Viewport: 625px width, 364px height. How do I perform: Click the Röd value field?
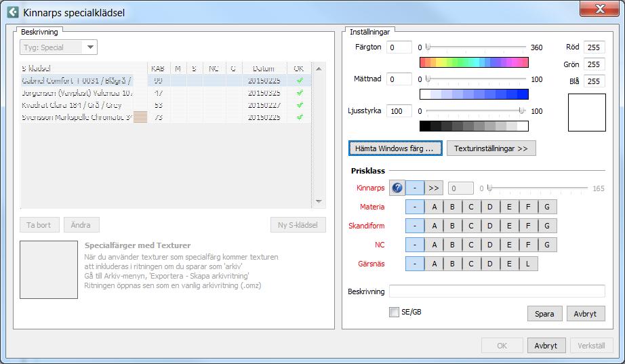pos(594,47)
